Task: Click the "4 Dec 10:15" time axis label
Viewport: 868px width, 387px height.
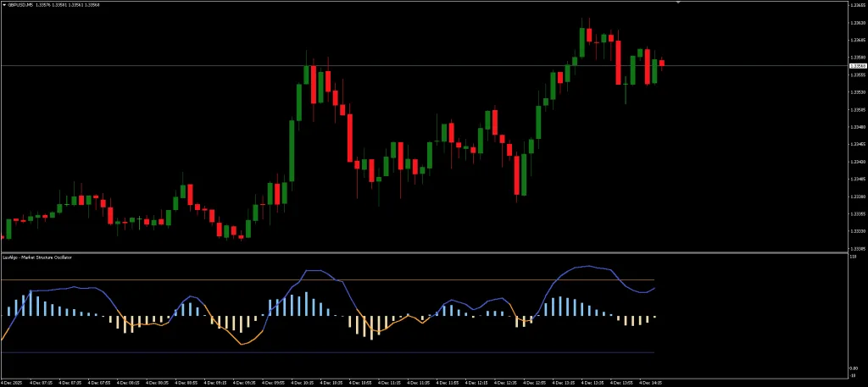Action: click(x=303, y=382)
